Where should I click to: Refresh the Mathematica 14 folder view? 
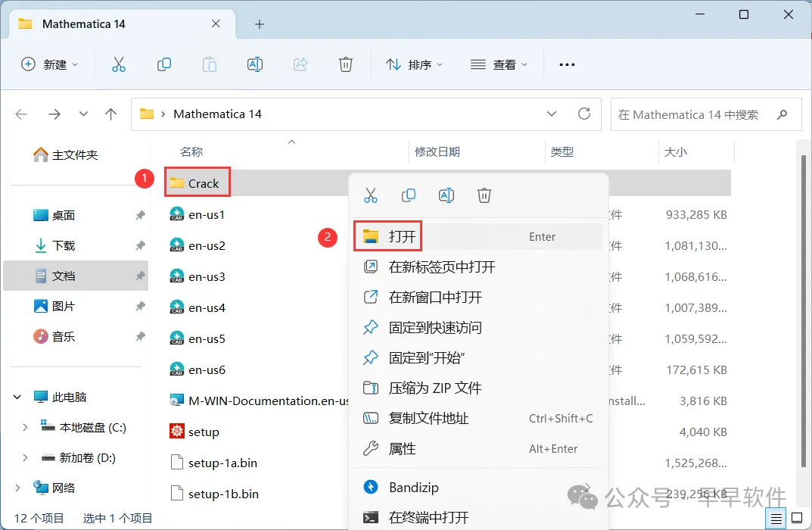(x=584, y=114)
